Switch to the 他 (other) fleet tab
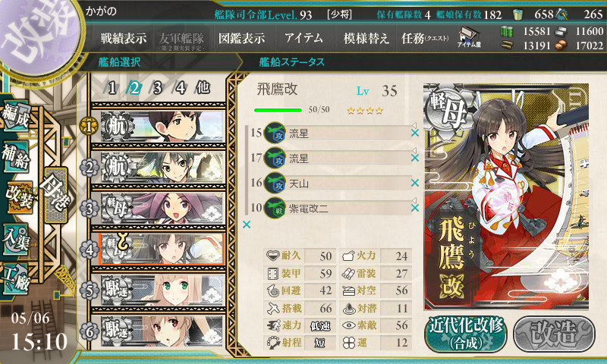Viewport: 607px width, 364px height. (x=203, y=88)
